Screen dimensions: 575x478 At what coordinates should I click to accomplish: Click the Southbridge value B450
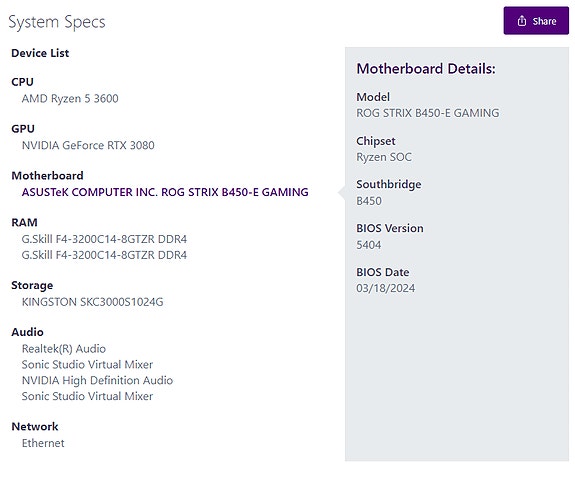click(x=369, y=201)
